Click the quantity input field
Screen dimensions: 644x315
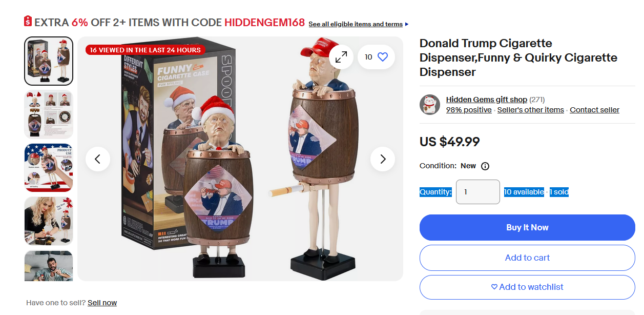(478, 192)
